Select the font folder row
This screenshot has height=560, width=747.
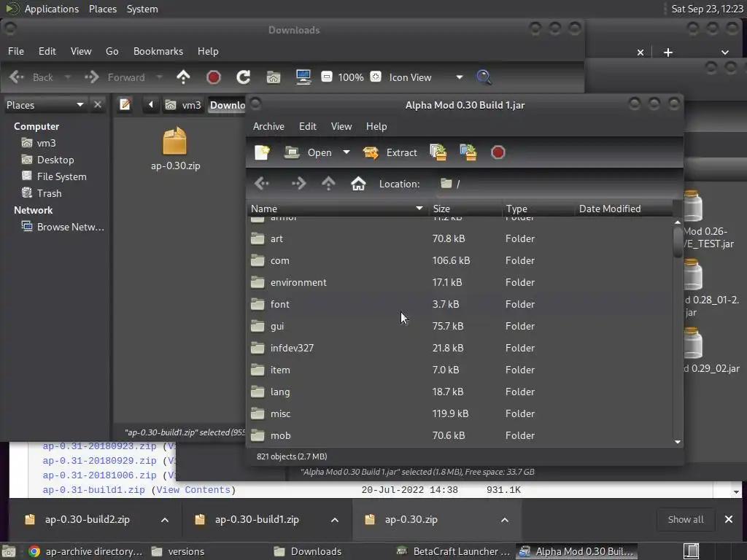460,304
